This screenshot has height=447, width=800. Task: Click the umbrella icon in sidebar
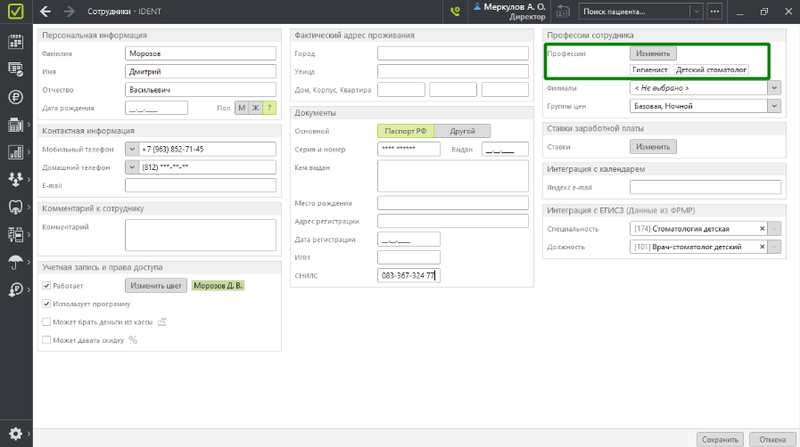coord(15,262)
